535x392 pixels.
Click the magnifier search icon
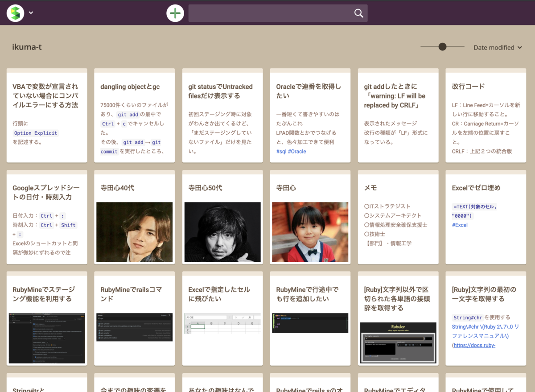click(x=358, y=13)
